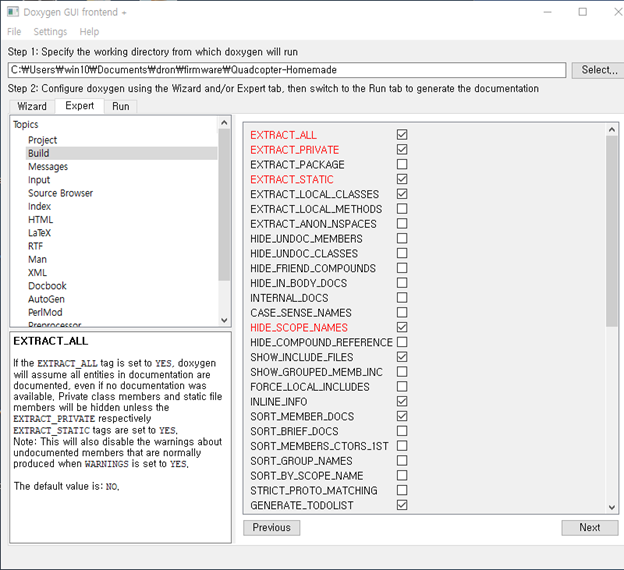
Task: Select AutoGen topic
Action: (x=46, y=299)
